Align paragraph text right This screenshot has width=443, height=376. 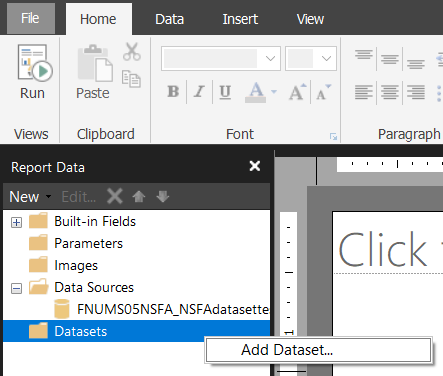pyautogui.click(x=416, y=92)
